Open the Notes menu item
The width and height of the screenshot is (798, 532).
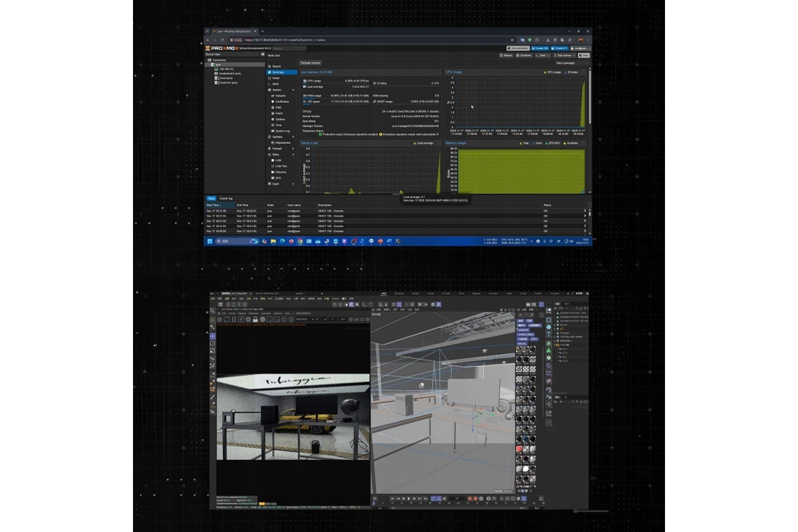coord(275,78)
